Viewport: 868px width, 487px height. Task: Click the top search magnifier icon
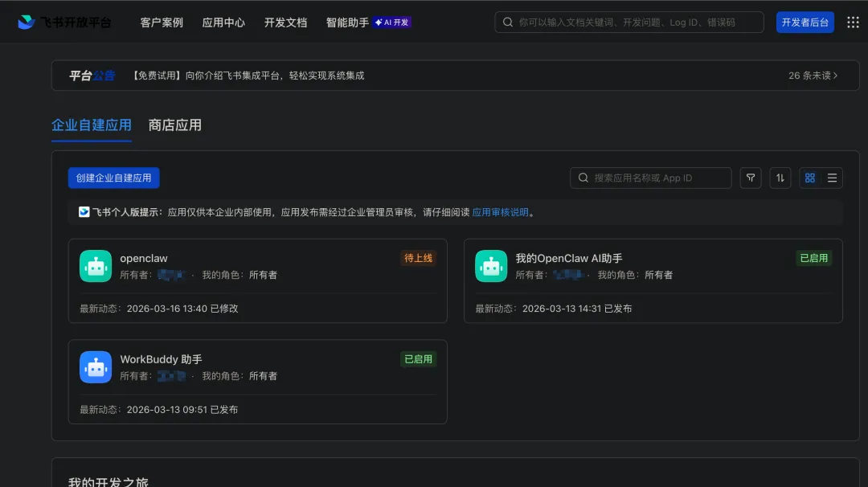(508, 23)
